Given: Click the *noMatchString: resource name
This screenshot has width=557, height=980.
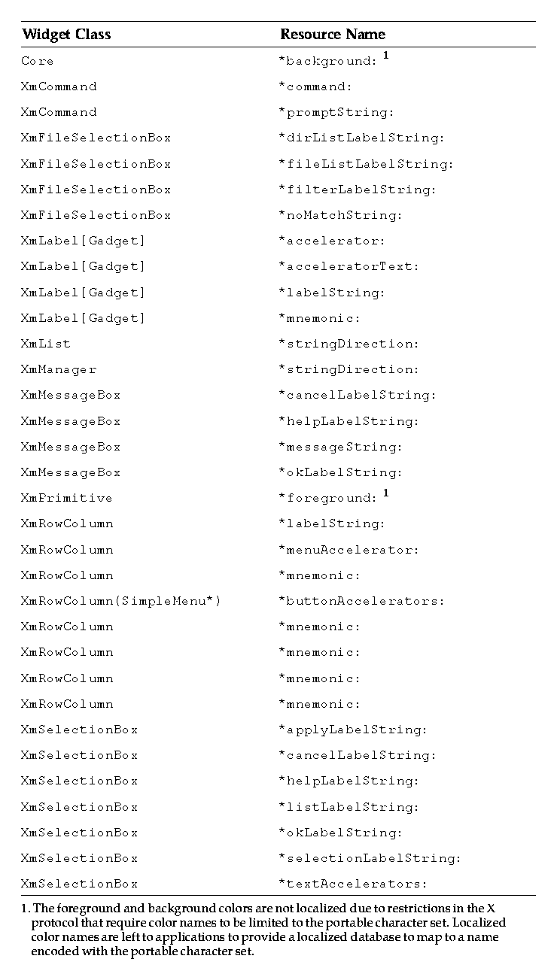Looking at the screenshot, I should coord(340,215).
